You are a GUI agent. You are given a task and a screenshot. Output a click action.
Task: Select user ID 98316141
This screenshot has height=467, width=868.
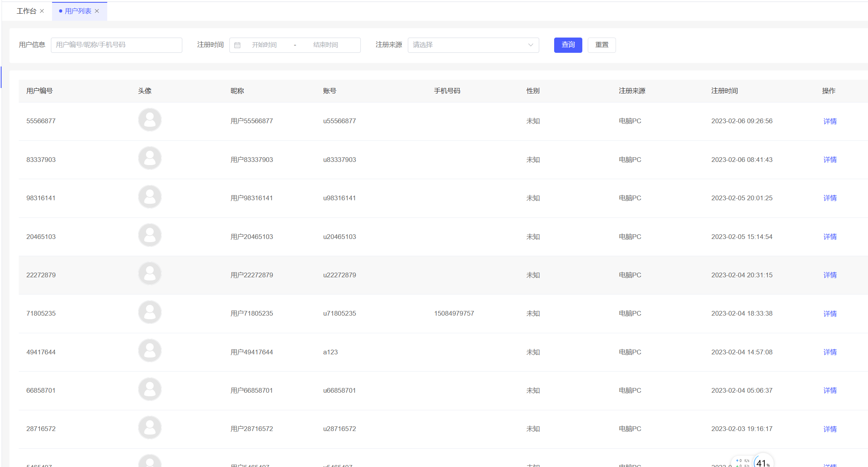41,198
